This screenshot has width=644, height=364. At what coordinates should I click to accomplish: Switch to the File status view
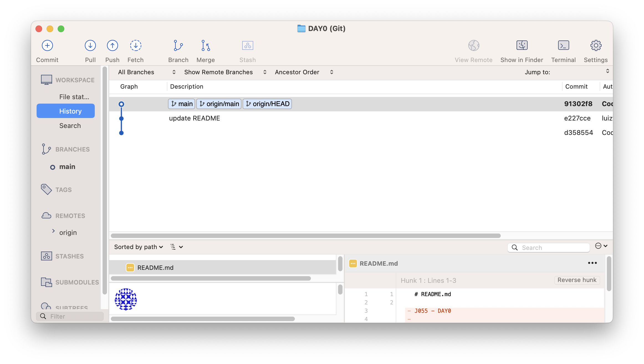pos(74,97)
